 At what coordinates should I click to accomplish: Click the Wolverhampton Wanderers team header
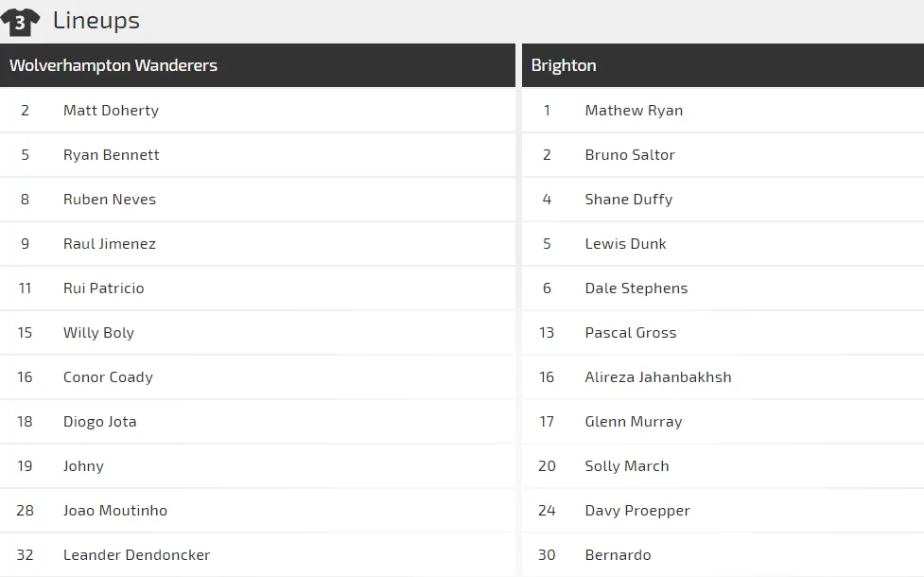coord(113,65)
